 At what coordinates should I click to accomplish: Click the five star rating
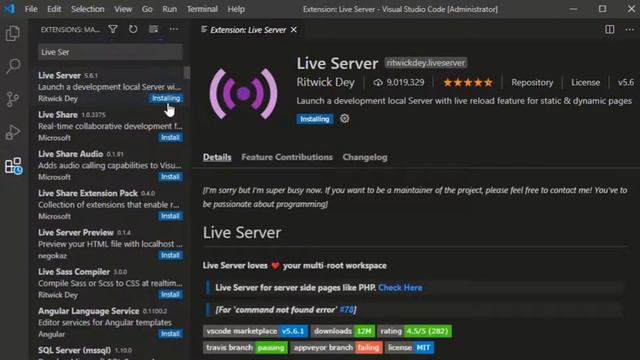[x=468, y=82]
